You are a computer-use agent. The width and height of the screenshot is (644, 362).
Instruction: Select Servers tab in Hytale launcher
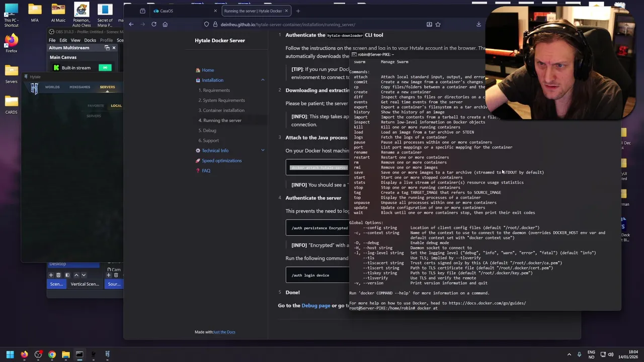tap(107, 87)
